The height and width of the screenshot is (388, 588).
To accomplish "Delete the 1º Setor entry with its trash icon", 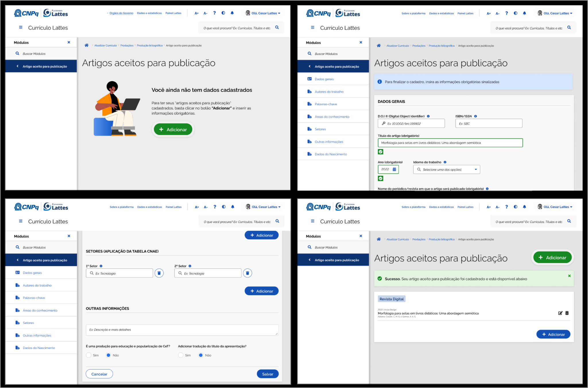I will tap(159, 273).
